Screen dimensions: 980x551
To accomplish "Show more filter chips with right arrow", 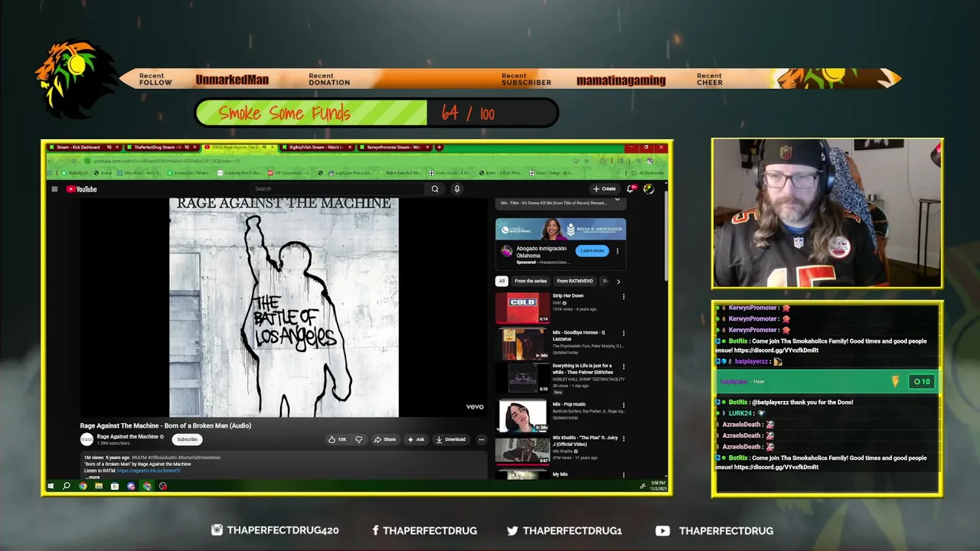I will [619, 282].
